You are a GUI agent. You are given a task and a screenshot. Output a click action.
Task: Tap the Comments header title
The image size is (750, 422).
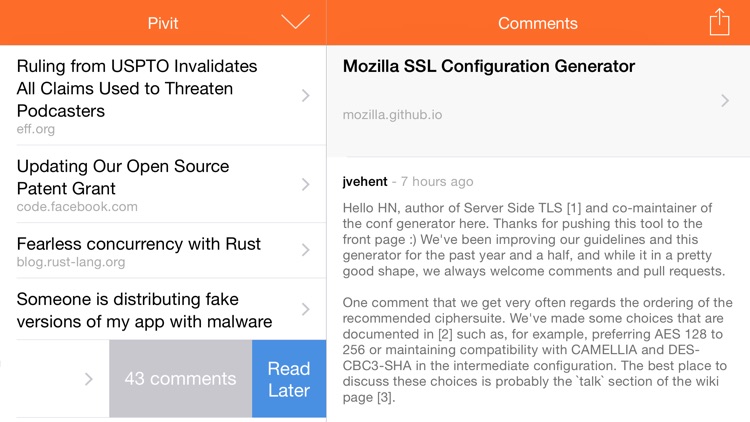click(538, 23)
